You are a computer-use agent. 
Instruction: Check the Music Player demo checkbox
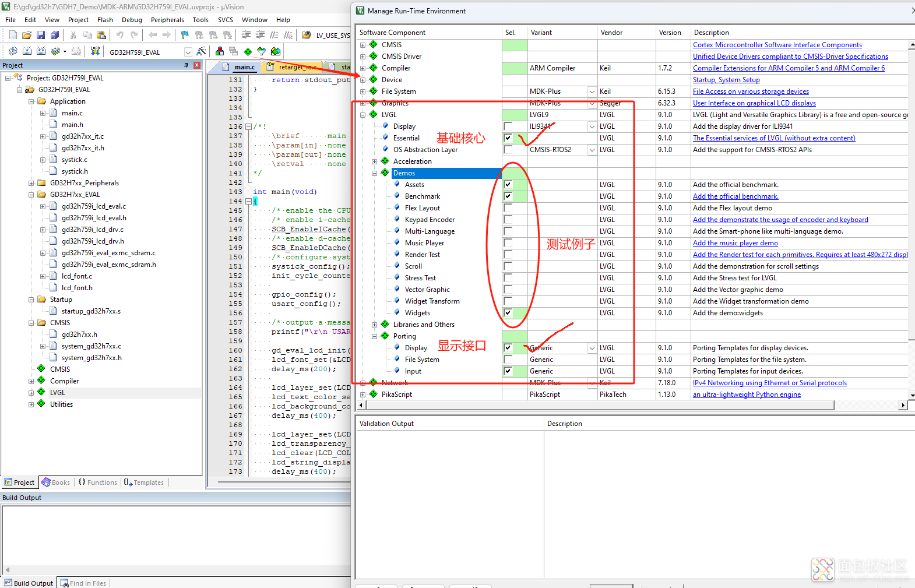508,243
